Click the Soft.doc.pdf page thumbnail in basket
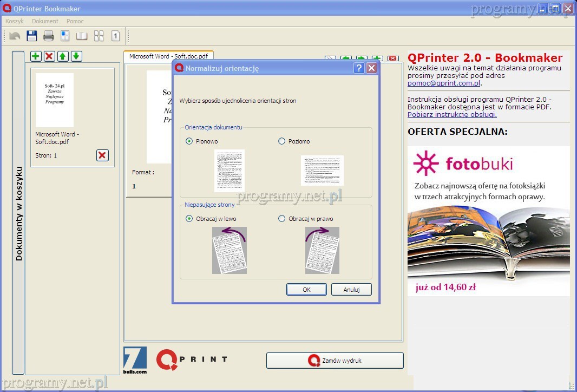Image resolution: width=577 pixels, height=392 pixels. (55, 100)
